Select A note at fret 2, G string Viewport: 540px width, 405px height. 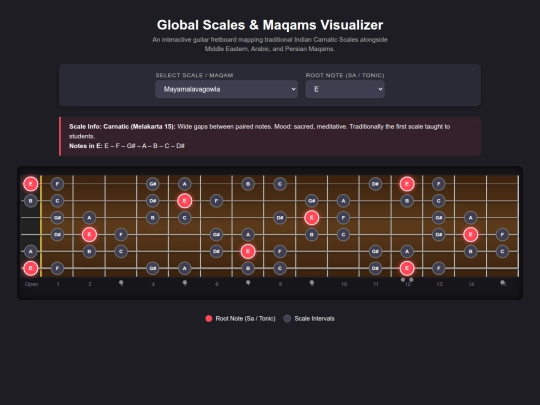(x=89, y=218)
